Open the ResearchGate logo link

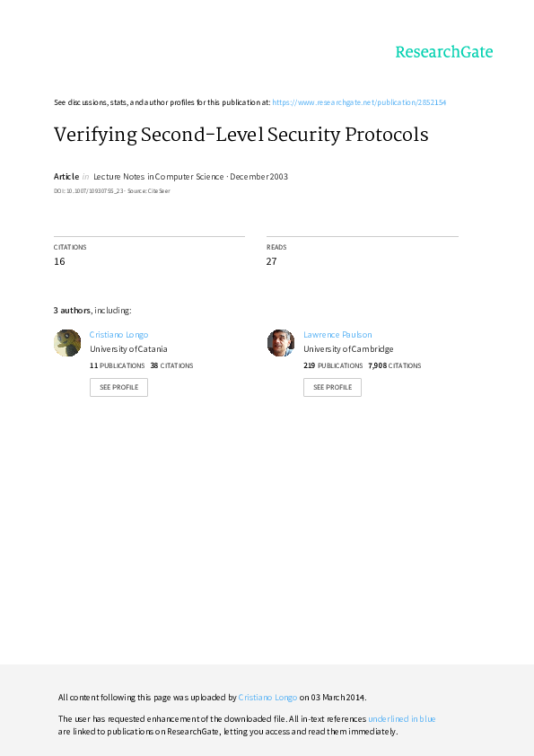click(x=444, y=52)
